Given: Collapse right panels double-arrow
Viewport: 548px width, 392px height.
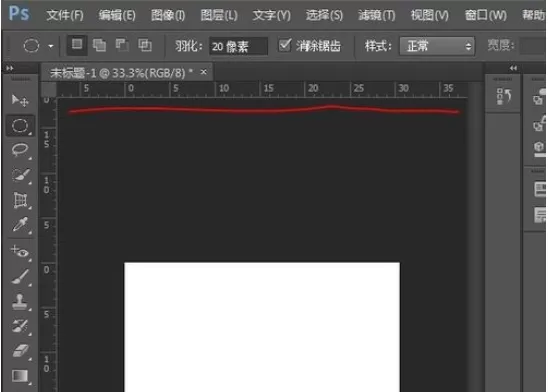Looking at the screenshot, I should pyautogui.click(x=513, y=68).
